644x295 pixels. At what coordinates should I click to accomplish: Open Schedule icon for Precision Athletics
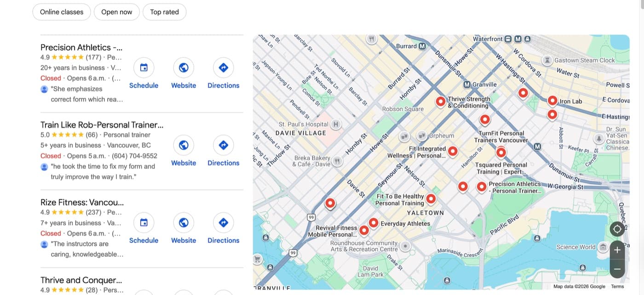[144, 68]
